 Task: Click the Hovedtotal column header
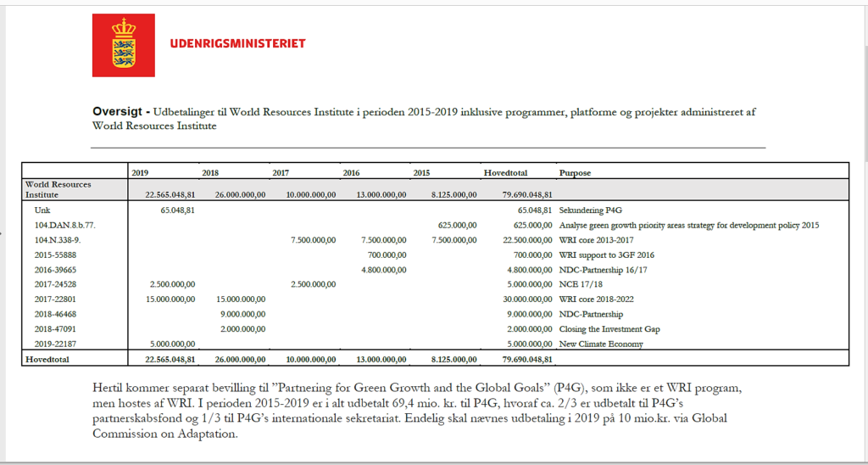click(x=505, y=173)
